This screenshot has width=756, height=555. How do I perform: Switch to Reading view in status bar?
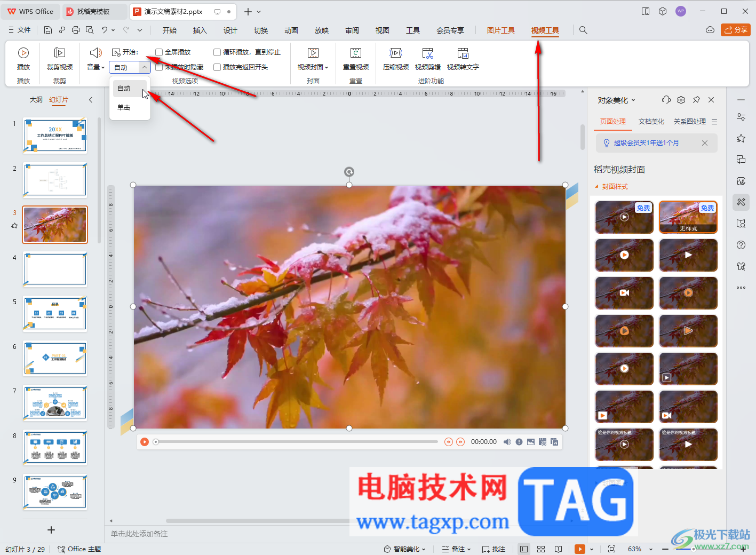[558, 549]
